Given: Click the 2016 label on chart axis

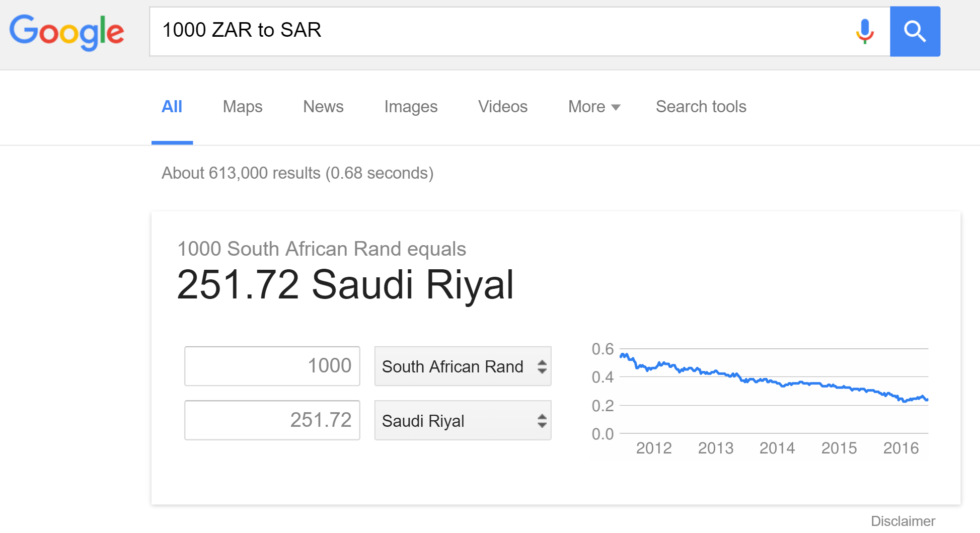Looking at the screenshot, I should [x=900, y=448].
